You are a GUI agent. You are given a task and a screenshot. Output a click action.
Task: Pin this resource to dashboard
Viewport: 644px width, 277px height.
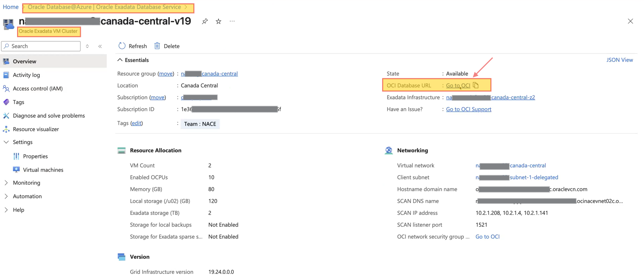point(205,21)
